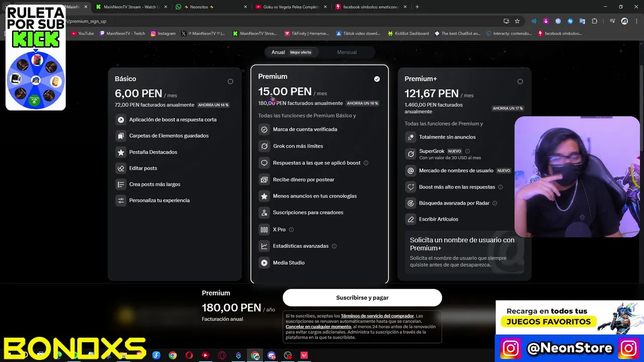
Task: Open Discord icon in taskbar
Action: click(272, 355)
